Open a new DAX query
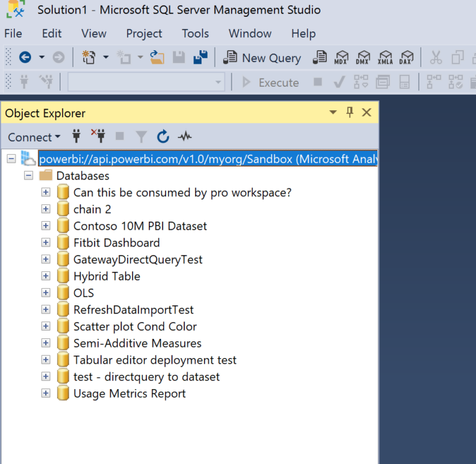 [x=407, y=58]
